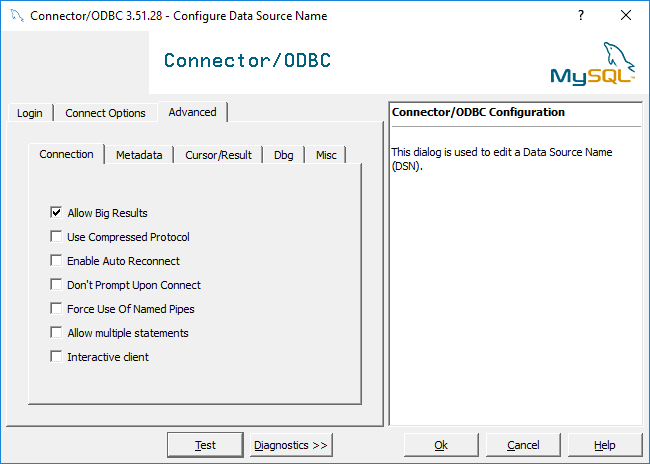Open the Misc sub-tab
This screenshot has height=464, width=650.
[326, 155]
